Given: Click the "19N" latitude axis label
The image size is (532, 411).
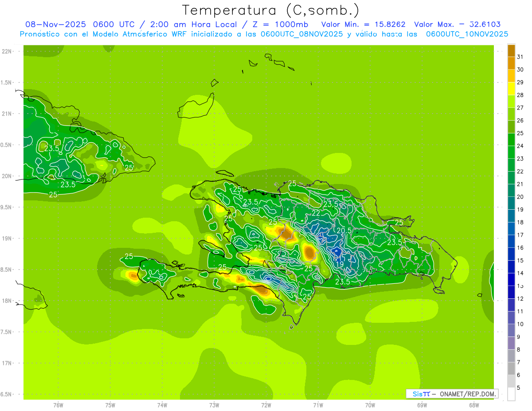Looking at the screenshot, I should (x=7, y=239).
